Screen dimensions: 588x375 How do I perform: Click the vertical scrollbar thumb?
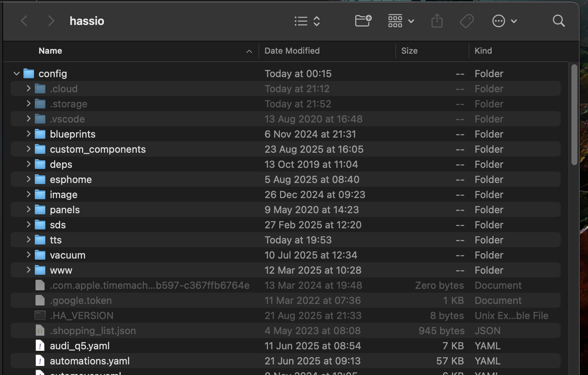pyautogui.click(x=574, y=115)
